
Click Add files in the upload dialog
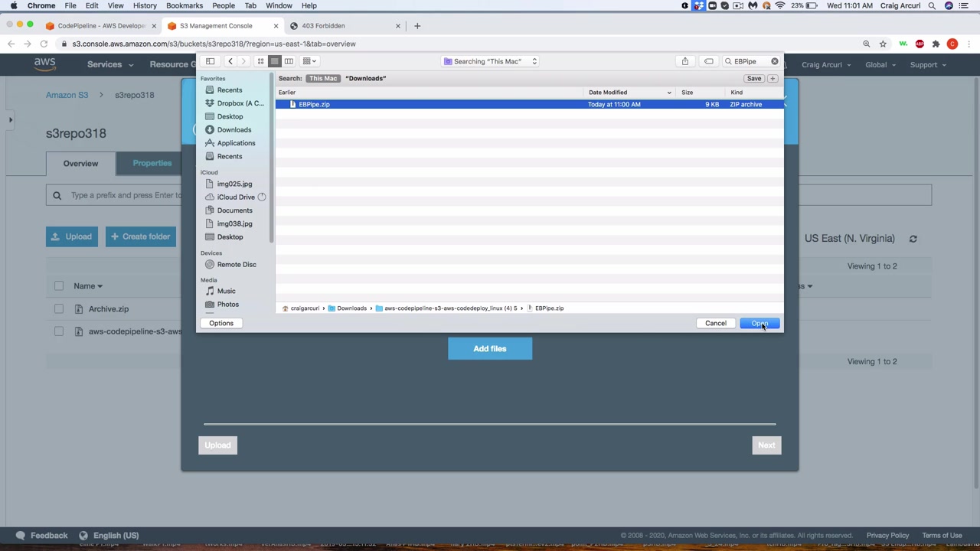click(490, 349)
